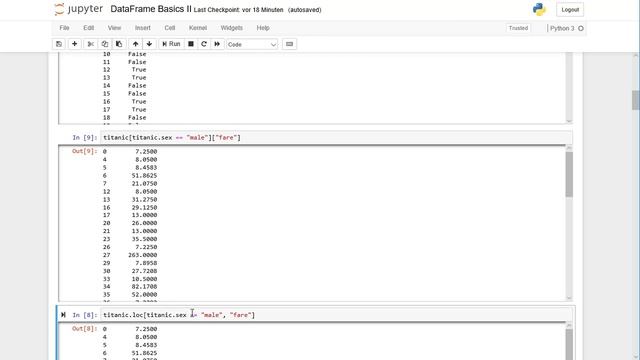Click the Python 3 kernel status circle

pyautogui.click(x=581, y=28)
